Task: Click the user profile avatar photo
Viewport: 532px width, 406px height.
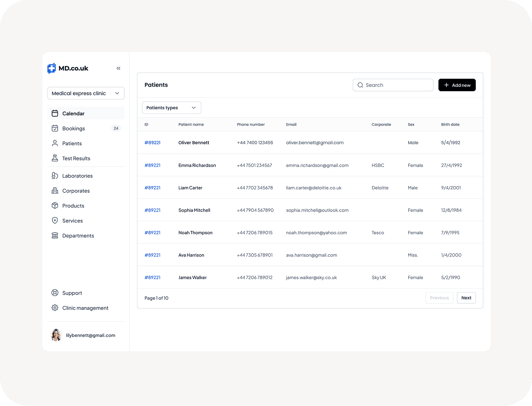Action: [56, 335]
